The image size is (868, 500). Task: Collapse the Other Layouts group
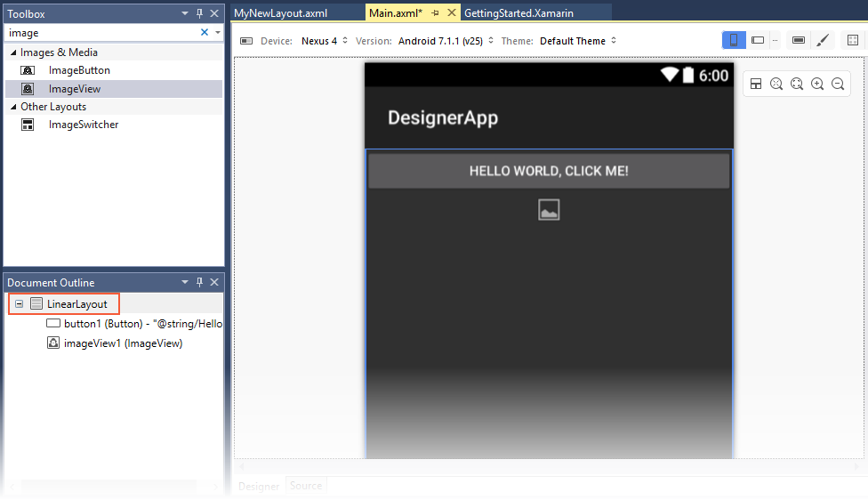click(13, 107)
